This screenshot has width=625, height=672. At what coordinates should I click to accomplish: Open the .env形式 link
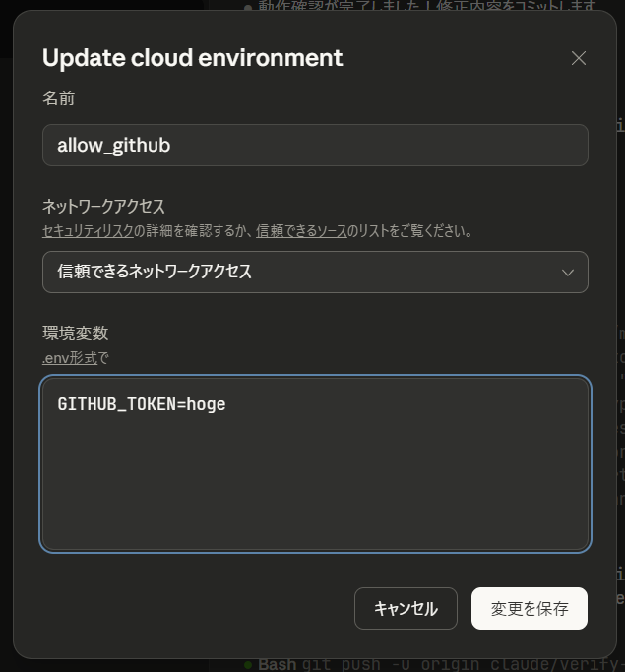(x=70, y=358)
